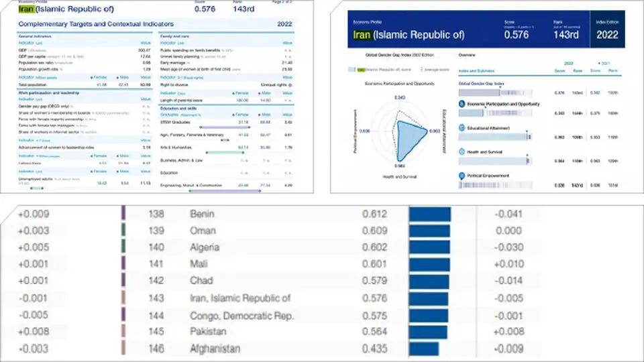The height and width of the screenshot is (362, 644).
Task: Click the rank number 143 in the ranking table
Action: point(156,298)
